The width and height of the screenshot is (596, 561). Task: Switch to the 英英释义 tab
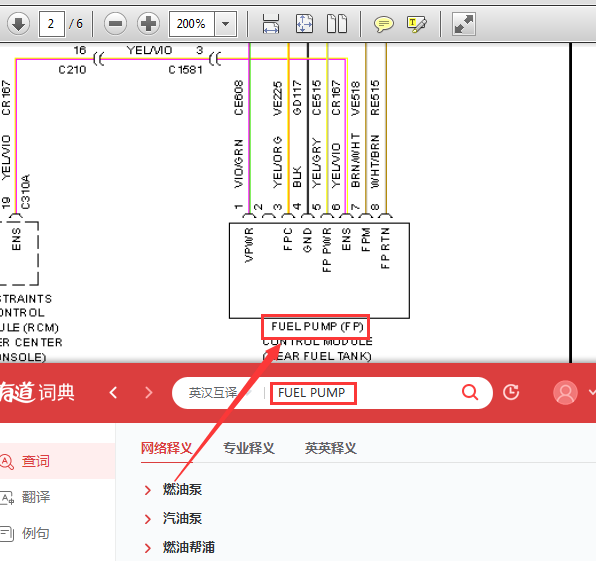tap(331, 448)
